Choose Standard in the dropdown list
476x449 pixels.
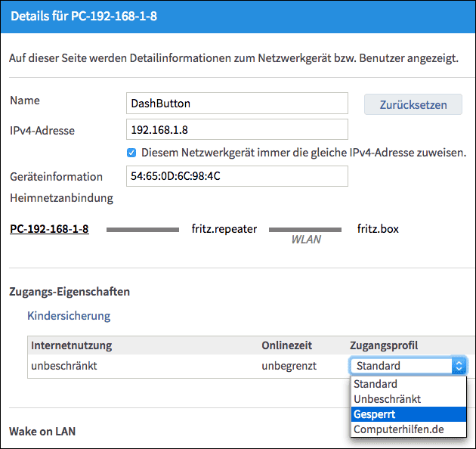click(x=376, y=384)
